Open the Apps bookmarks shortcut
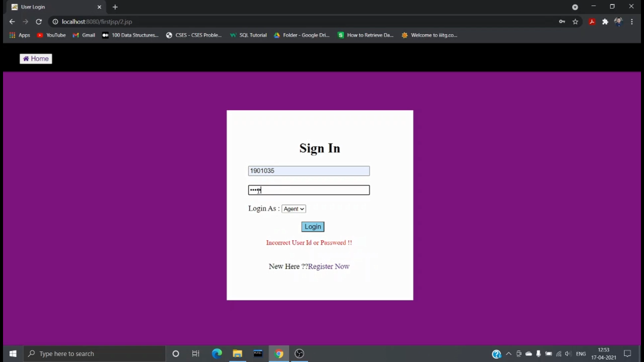Screen dimensions: 644x362 pyautogui.click(x=20, y=35)
